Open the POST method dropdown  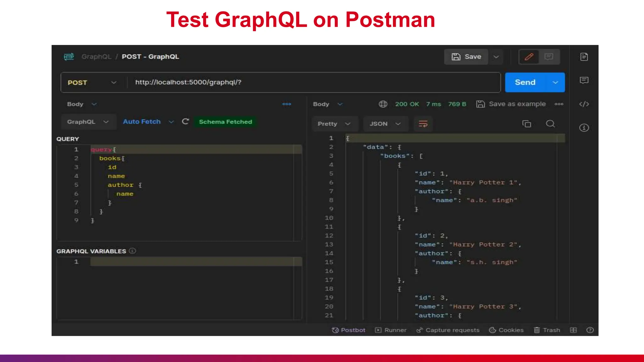click(92, 83)
